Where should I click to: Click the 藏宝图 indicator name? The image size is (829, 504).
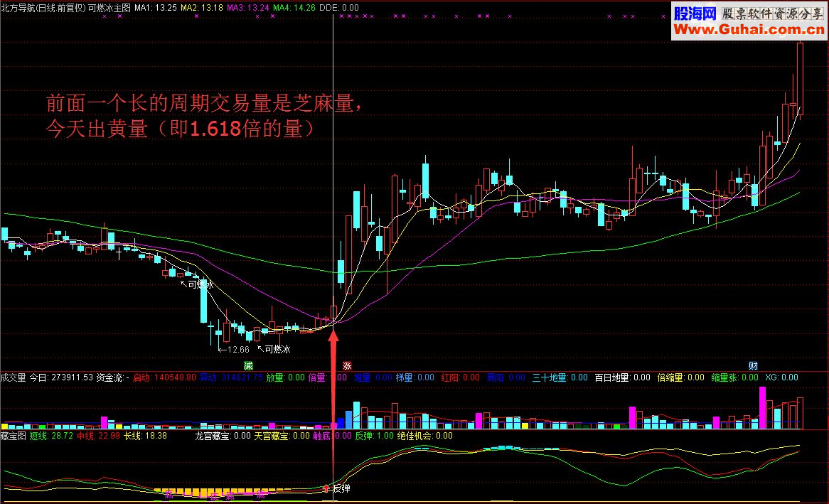tap(14, 436)
